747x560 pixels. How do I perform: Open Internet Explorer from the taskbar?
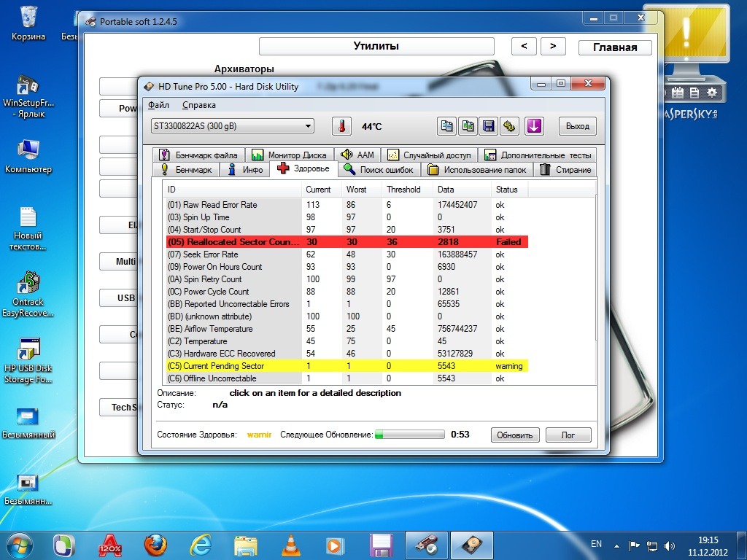201,545
